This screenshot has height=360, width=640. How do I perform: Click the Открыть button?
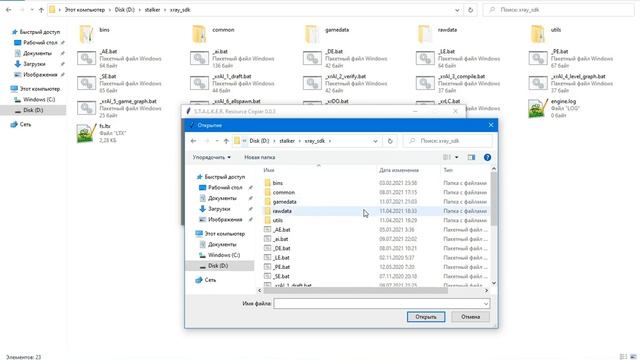pyautogui.click(x=426, y=317)
